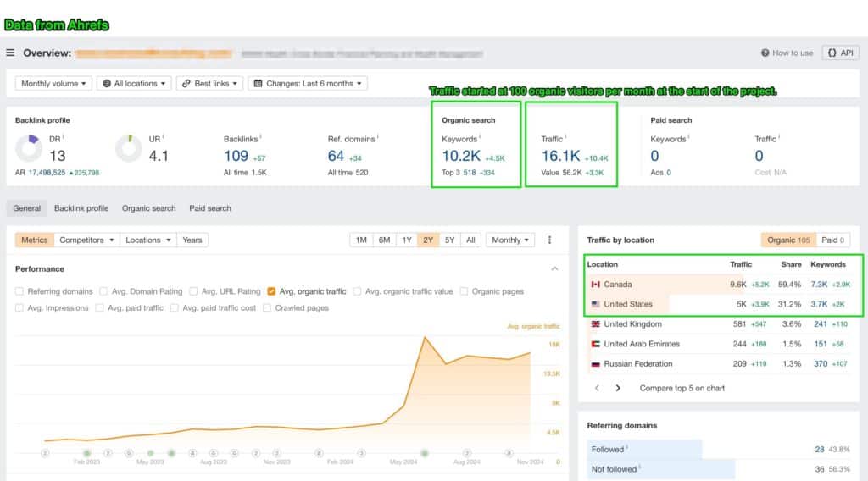Enable the Referring domains checkbox

click(x=19, y=291)
